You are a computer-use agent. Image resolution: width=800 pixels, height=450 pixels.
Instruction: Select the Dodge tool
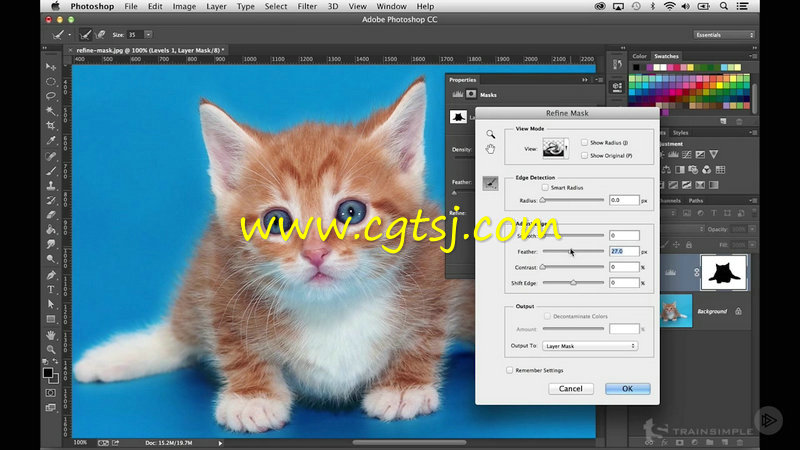[x=51, y=259]
